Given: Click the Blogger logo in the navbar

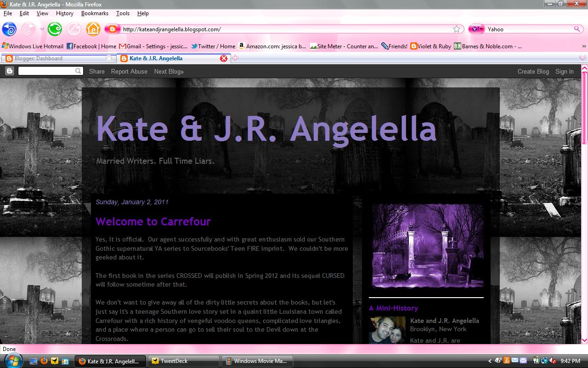Looking at the screenshot, I should pos(9,71).
